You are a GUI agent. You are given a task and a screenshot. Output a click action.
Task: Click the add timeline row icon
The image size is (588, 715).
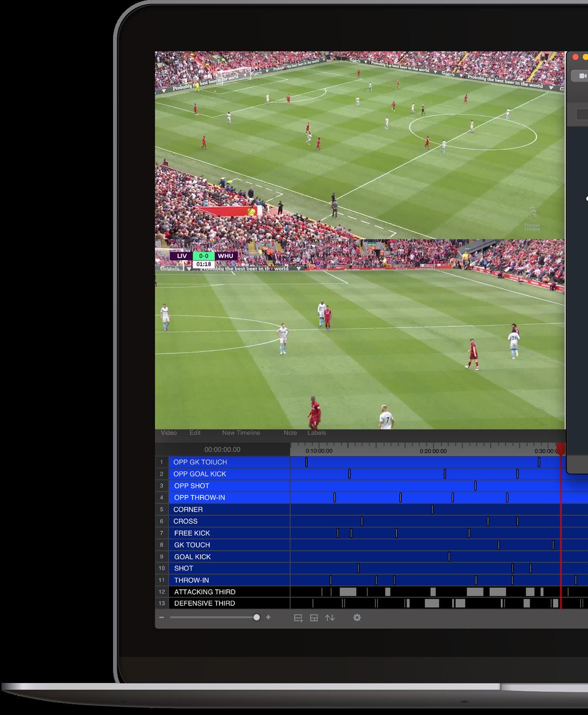tap(298, 618)
